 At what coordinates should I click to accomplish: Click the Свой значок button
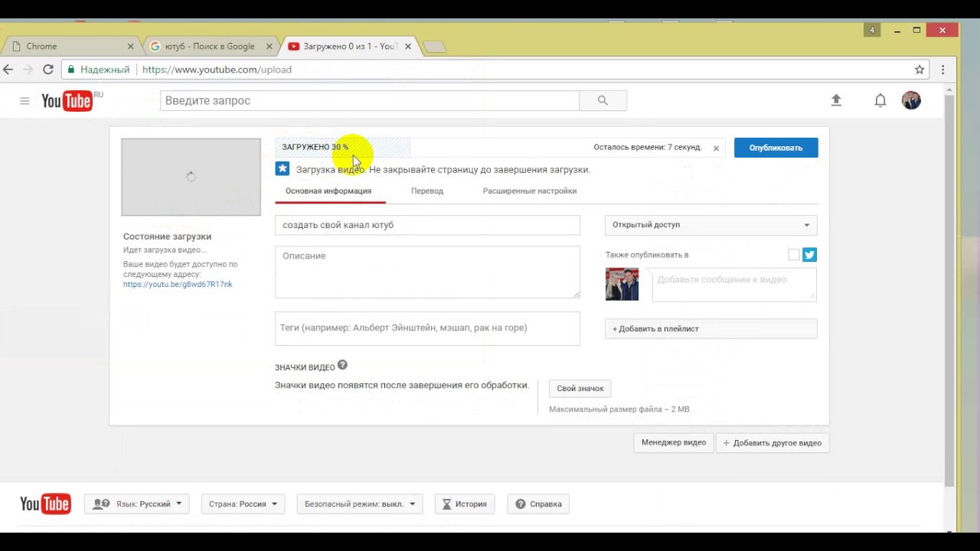(x=580, y=388)
